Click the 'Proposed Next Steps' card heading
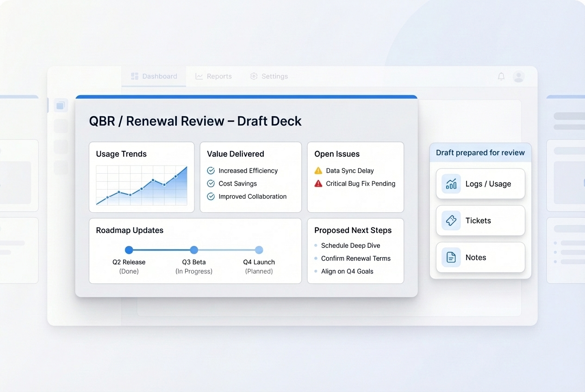 coord(353,230)
